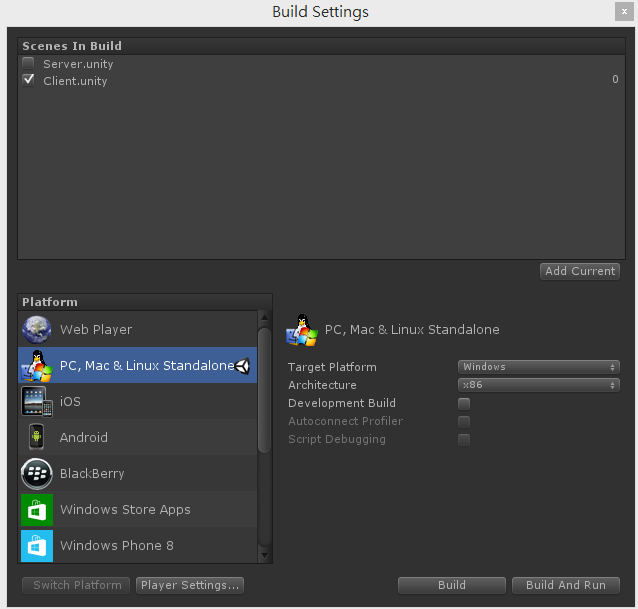638x609 pixels.
Task: Close the Build Settings window
Action: 624,12
